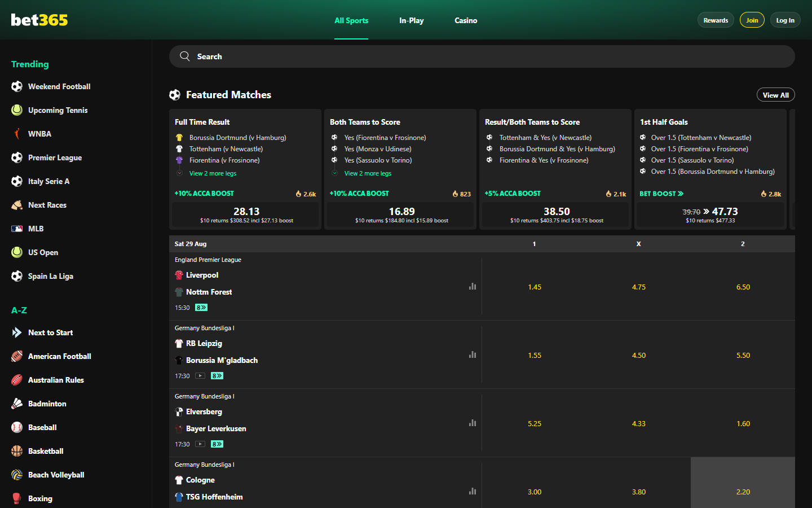Open the Liverpool team name
The image size is (812, 508).
[x=202, y=275]
